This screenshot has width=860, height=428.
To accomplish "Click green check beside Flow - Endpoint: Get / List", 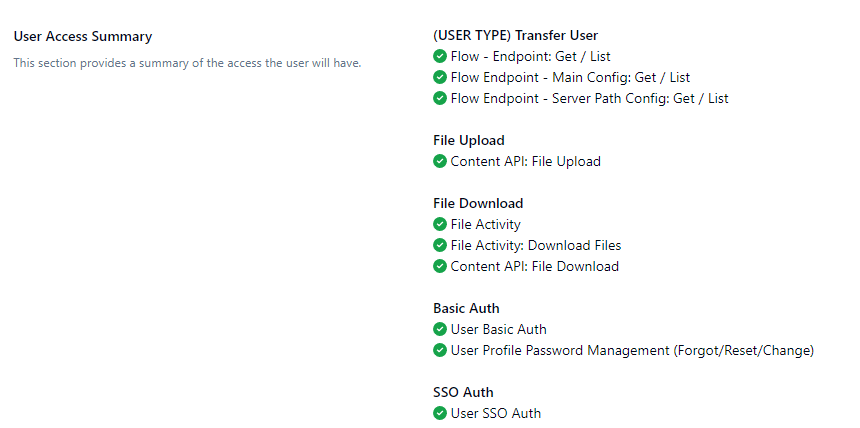I will 440,57.
